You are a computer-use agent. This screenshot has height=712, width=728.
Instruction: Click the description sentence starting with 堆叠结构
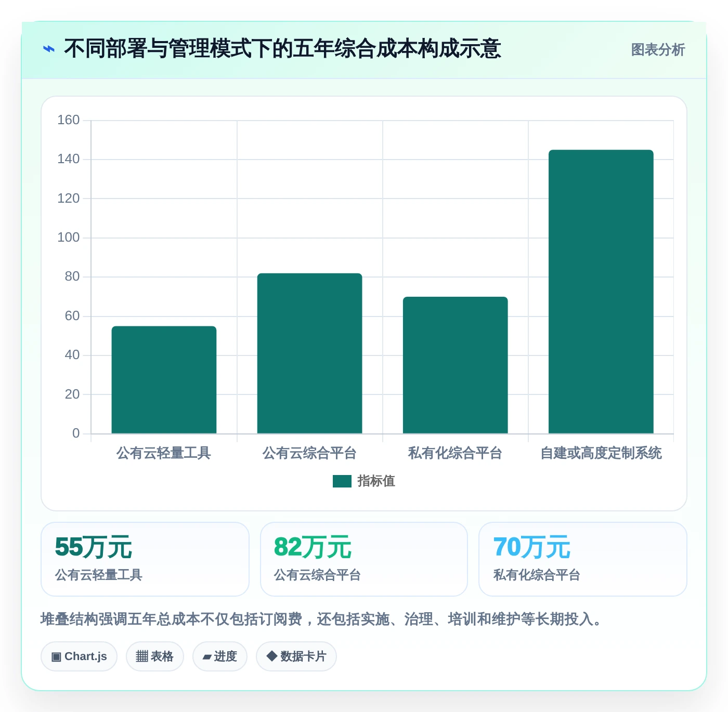[x=321, y=619]
